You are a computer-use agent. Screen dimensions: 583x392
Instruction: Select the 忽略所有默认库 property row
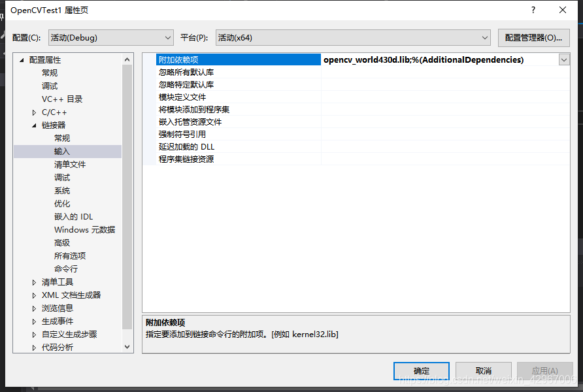click(x=356, y=72)
